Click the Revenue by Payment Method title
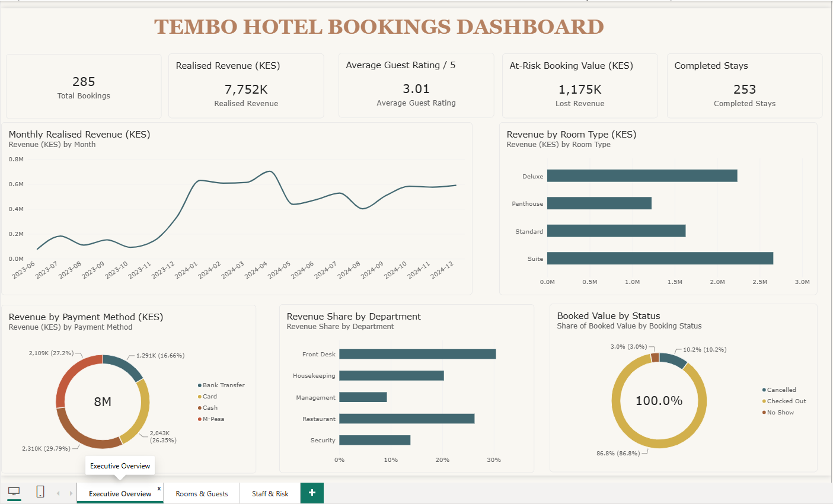Viewport: 833px width, 504px height. (x=86, y=317)
